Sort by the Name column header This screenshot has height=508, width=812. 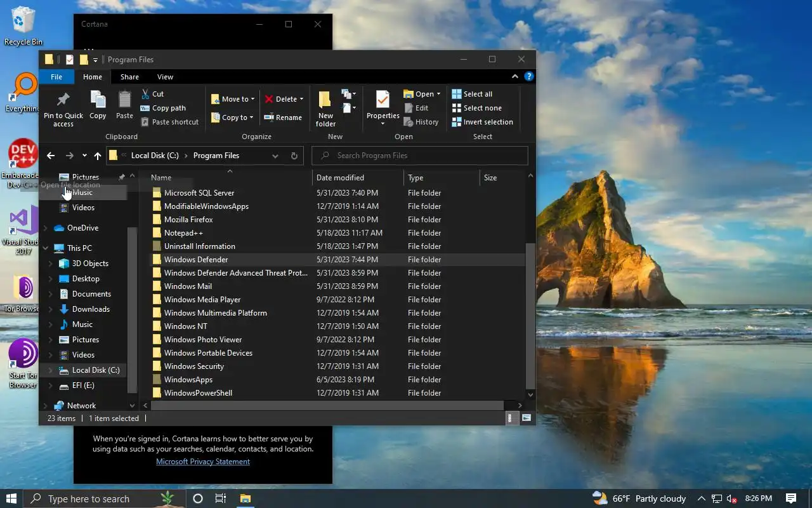click(229, 178)
